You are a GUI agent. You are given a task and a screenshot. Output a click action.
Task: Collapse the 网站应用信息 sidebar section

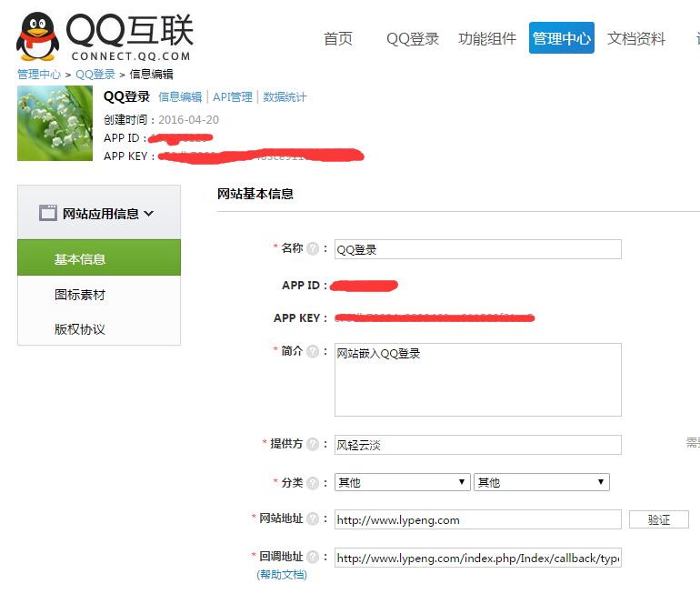click(x=99, y=214)
